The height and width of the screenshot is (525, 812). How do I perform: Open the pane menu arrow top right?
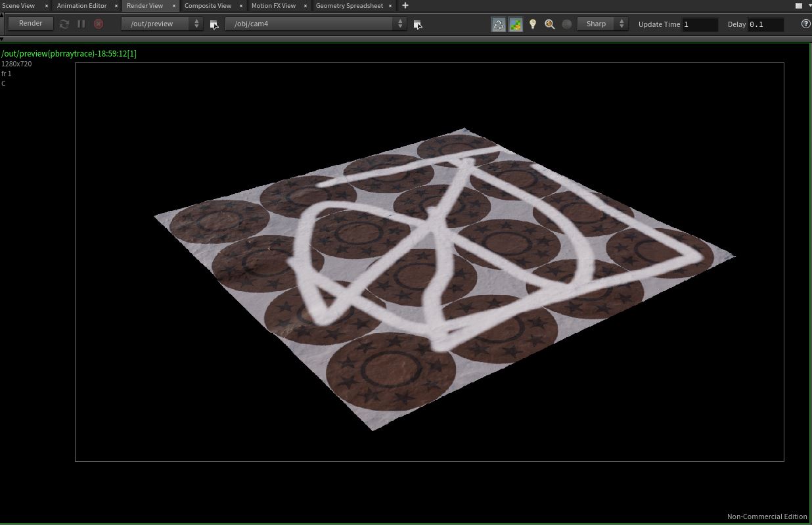click(x=809, y=6)
